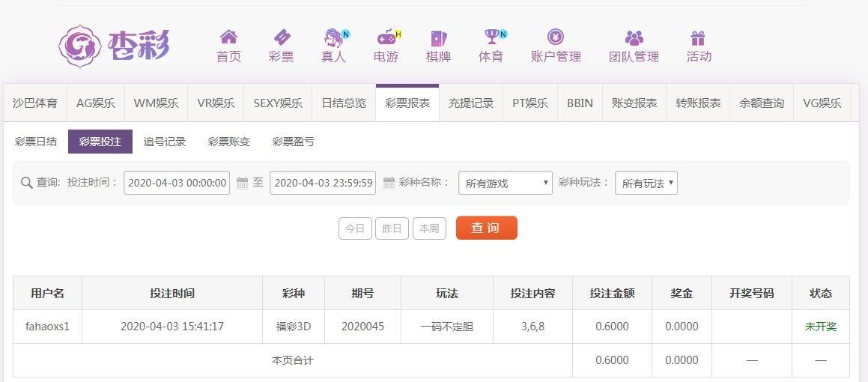The width and height of the screenshot is (868, 382).
Task: Click the 投注金额 column header
Action: 613,294
